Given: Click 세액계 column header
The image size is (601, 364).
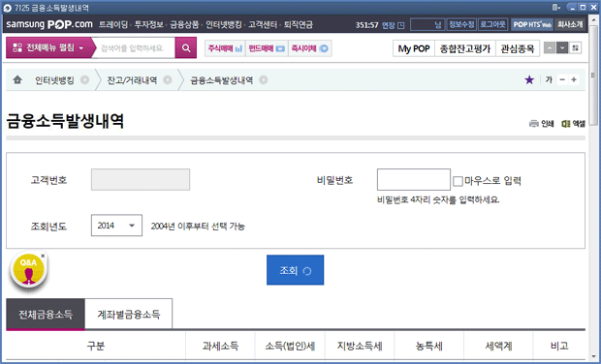Looking at the screenshot, I should click(498, 346).
